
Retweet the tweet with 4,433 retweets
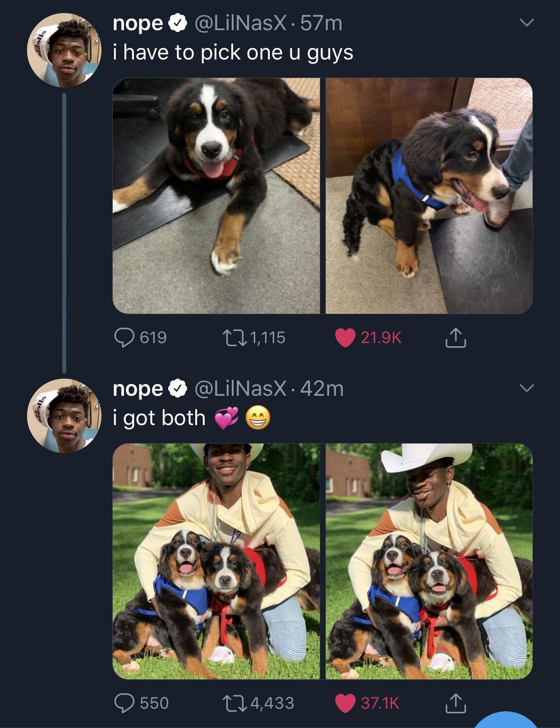click(x=234, y=703)
